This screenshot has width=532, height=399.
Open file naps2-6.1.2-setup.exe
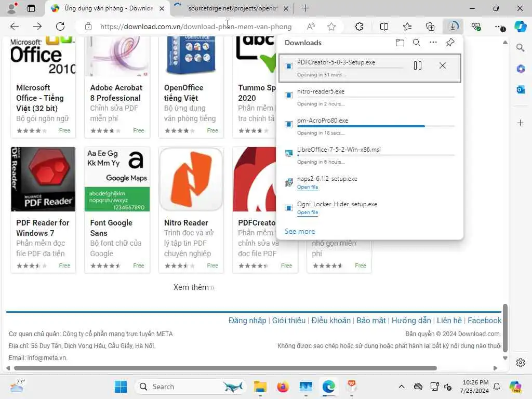(308, 187)
